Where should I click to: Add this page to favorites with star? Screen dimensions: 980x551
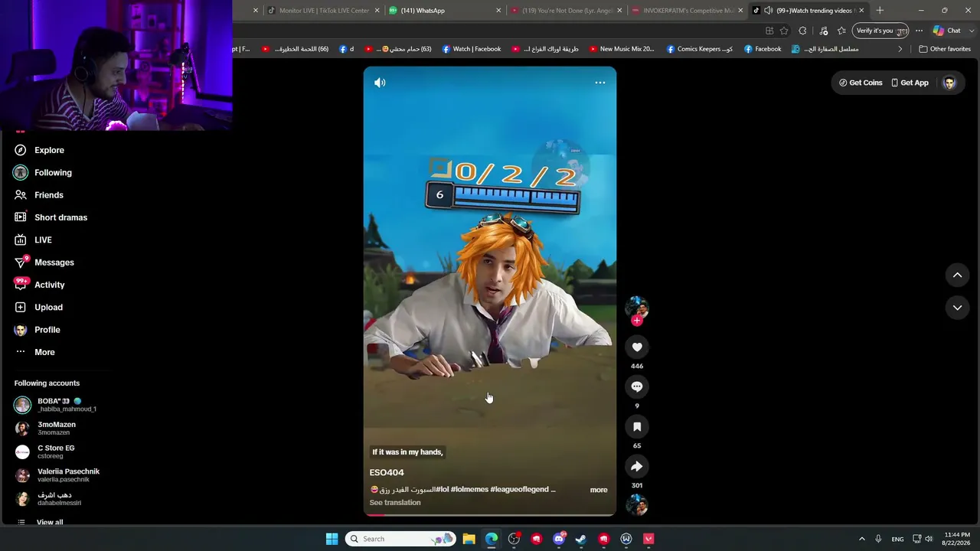(784, 31)
